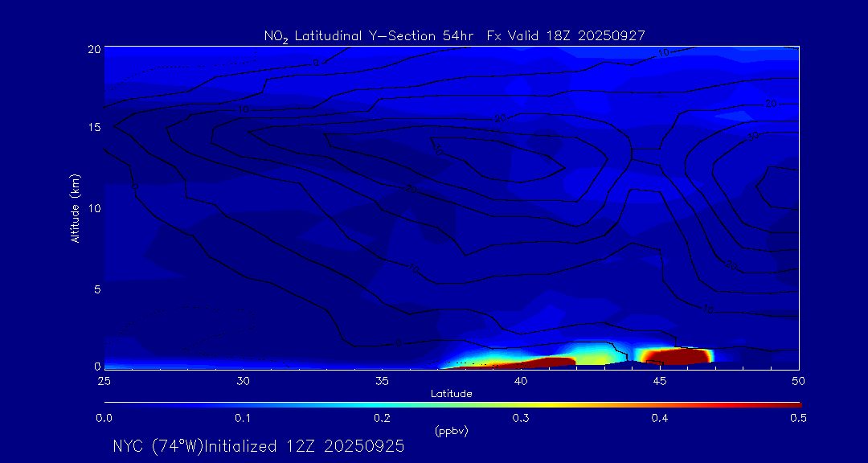This screenshot has height=463, width=868.
Task: Click the contour label 20 near right edge
Action: (772, 104)
